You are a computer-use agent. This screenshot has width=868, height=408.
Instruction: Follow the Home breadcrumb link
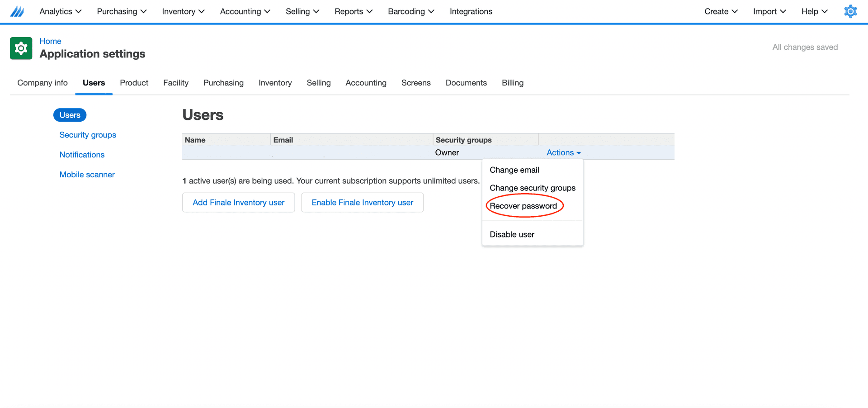tap(50, 41)
